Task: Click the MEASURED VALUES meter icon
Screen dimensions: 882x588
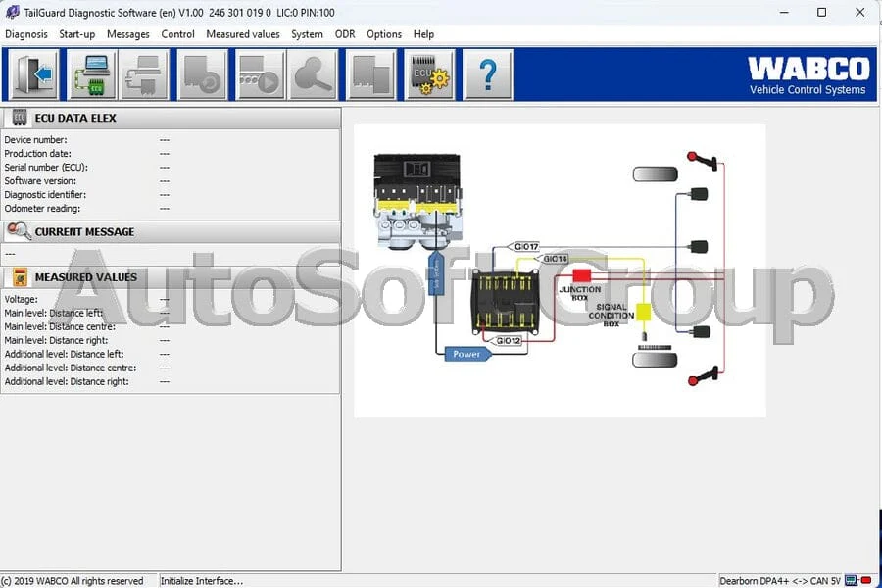Action: point(20,276)
